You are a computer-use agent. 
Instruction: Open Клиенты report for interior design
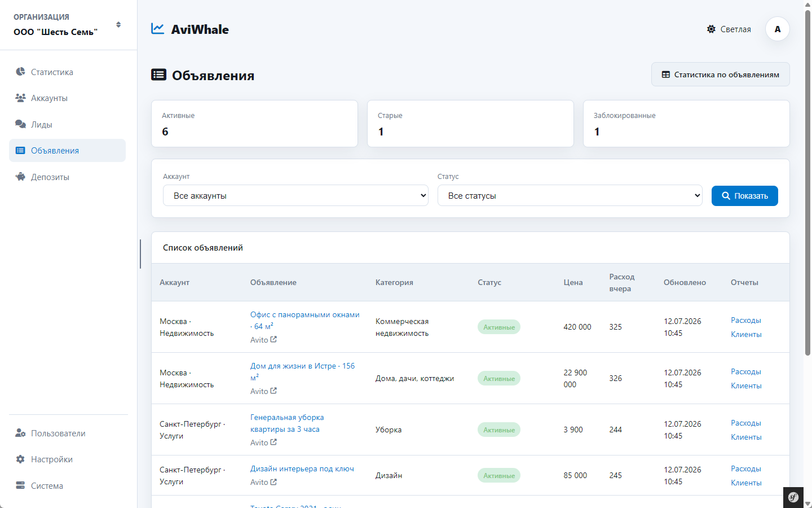tap(746, 483)
